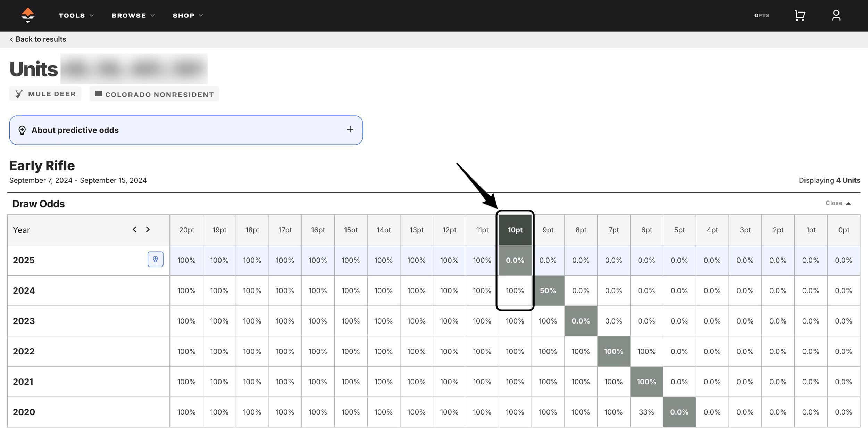Toggle the COLORADO NONRESIDENT filter tag
The image size is (868, 434).
pyautogui.click(x=154, y=94)
